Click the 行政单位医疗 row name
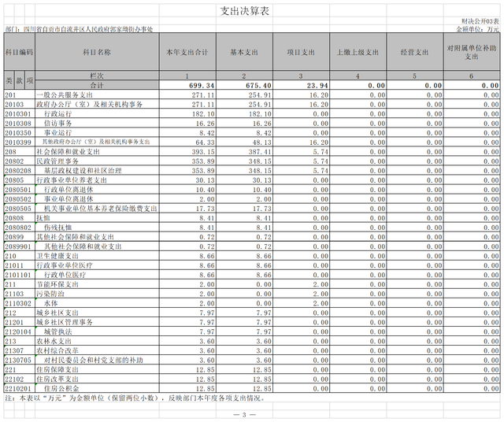The image size is (504, 422). click(65, 275)
